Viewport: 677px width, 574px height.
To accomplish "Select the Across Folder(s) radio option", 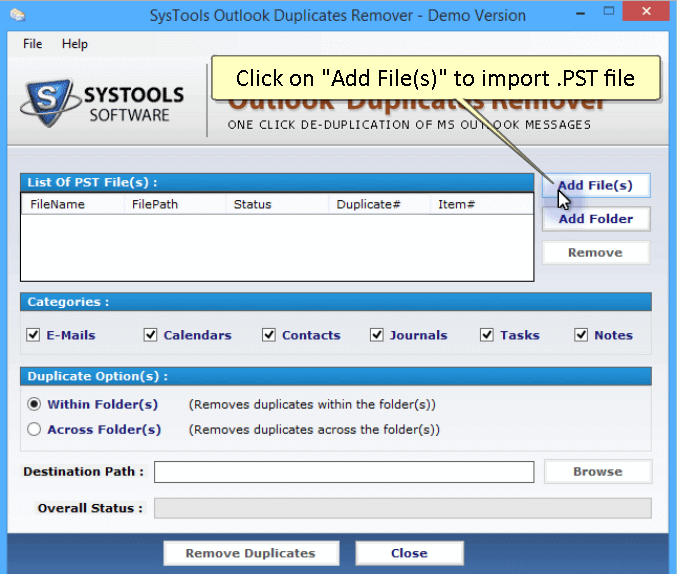I will coord(34,429).
